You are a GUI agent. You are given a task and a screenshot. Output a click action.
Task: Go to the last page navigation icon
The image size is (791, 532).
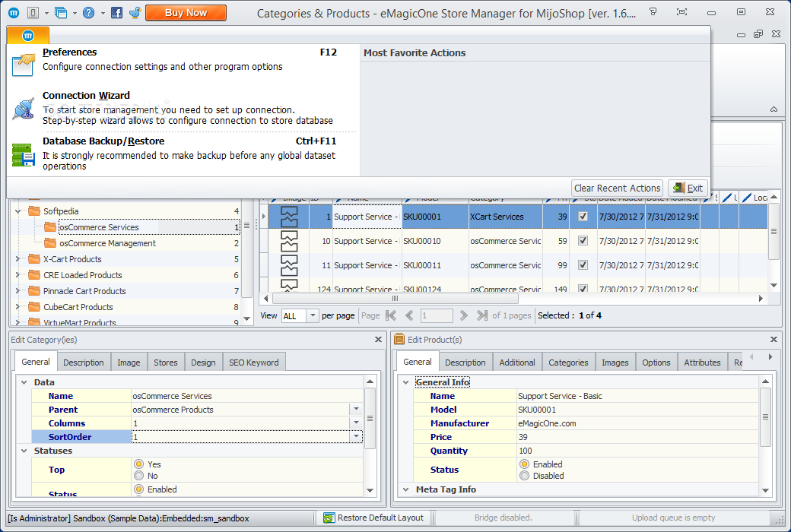(x=481, y=315)
